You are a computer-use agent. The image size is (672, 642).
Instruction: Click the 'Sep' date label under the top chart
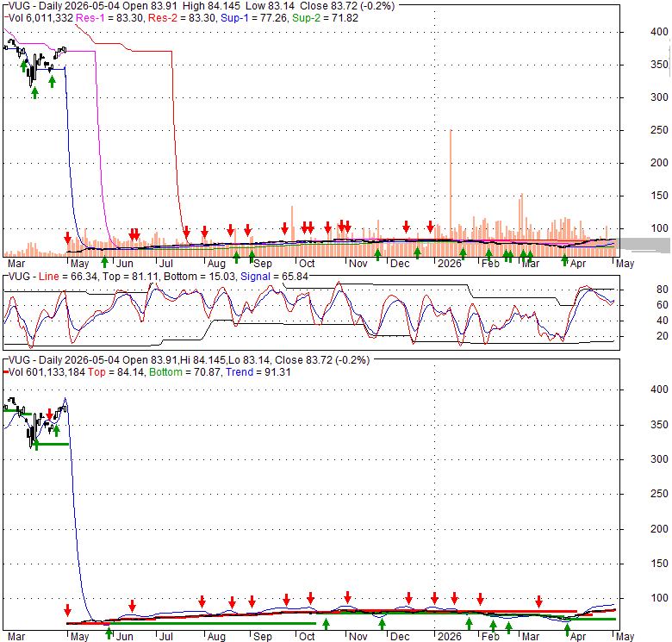pyautogui.click(x=262, y=264)
